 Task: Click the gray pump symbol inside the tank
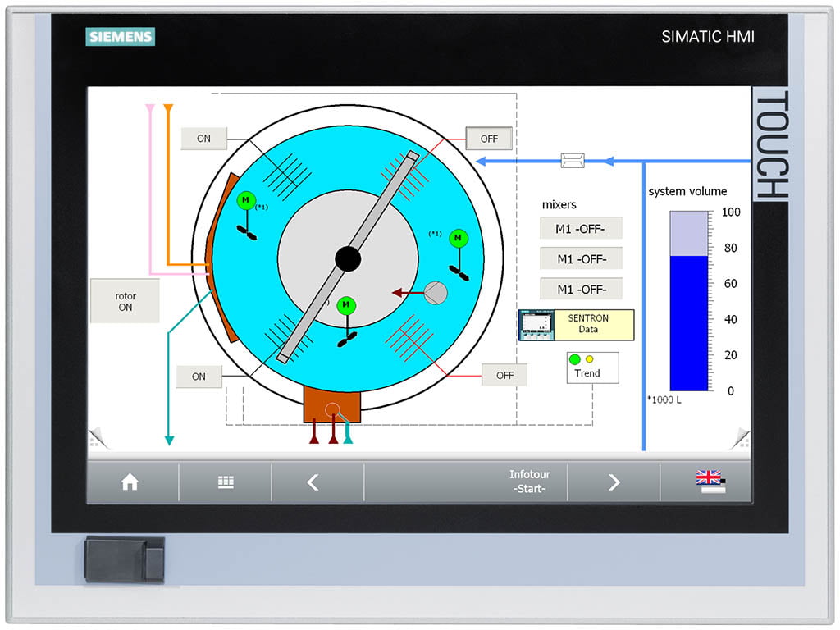tap(437, 291)
